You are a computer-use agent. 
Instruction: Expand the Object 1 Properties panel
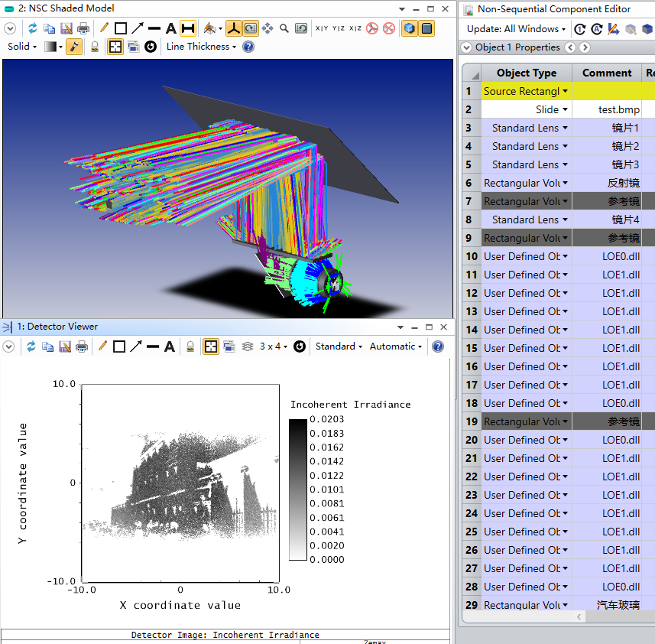pos(466,47)
